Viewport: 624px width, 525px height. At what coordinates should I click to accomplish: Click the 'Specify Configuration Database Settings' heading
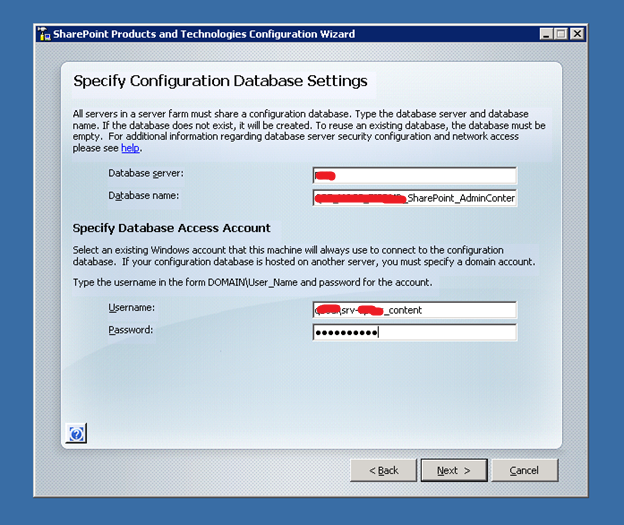click(x=220, y=81)
